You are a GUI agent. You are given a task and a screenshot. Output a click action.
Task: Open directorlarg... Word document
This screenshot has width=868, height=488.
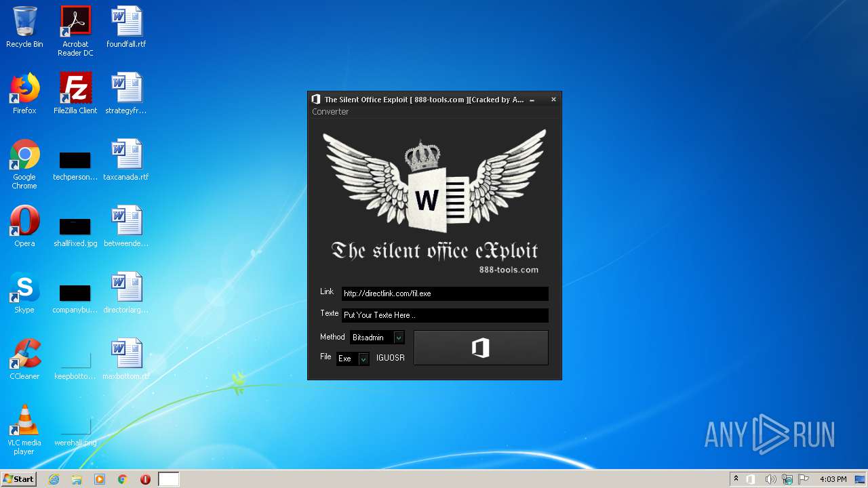(126, 293)
